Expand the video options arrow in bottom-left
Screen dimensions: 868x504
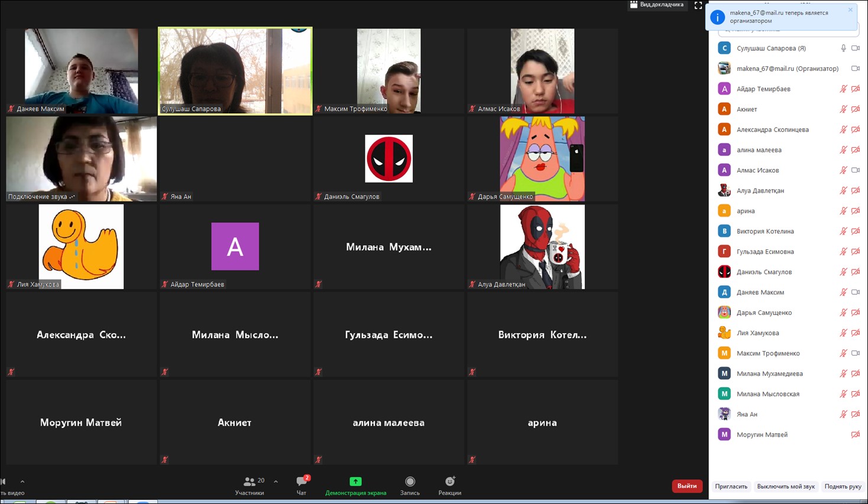coord(22,482)
